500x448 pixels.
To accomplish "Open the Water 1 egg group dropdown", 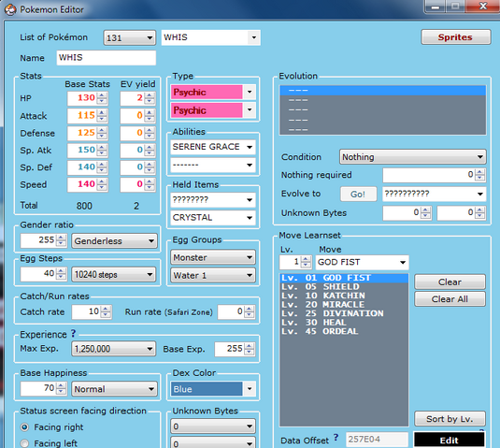I will coord(213,275).
